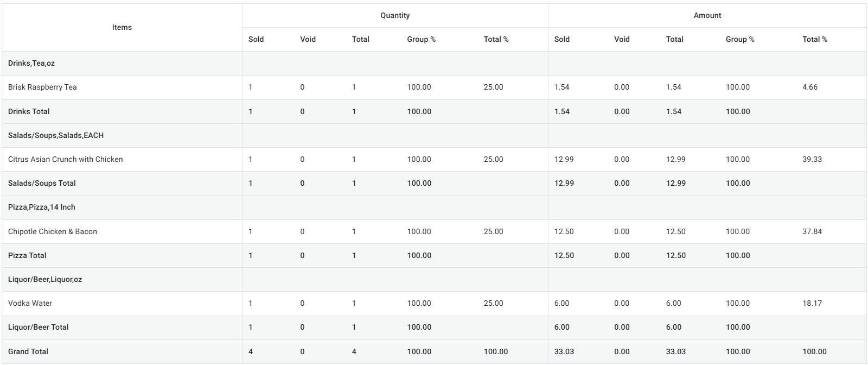Click the Group % header under Quantity
The height and width of the screenshot is (365, 868).
[421, 39]
